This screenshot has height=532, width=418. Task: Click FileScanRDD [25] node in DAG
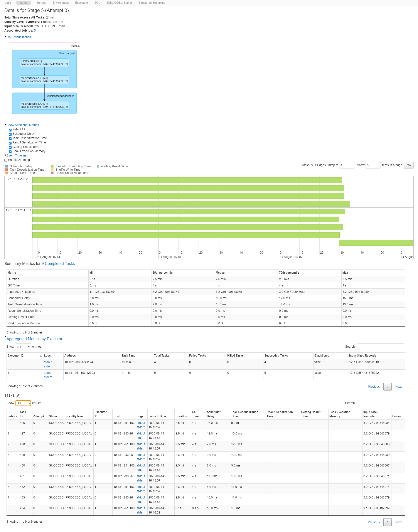pos(44,63)
